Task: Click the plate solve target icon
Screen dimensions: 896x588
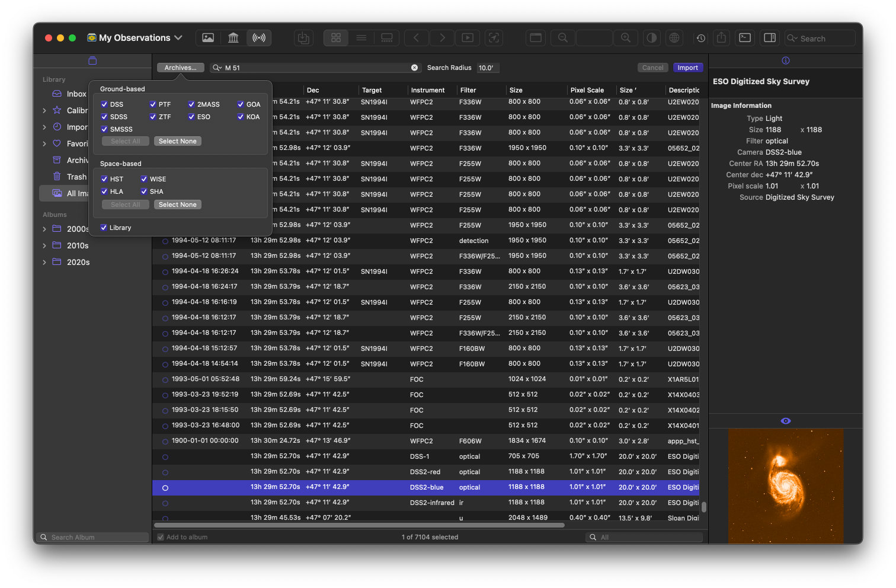Action: [x=494, y=38]
